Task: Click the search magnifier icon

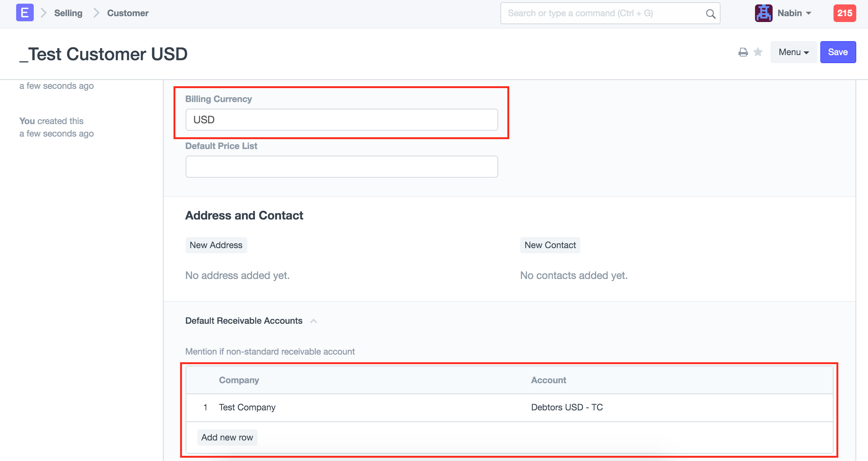Action: click(710, 14)
